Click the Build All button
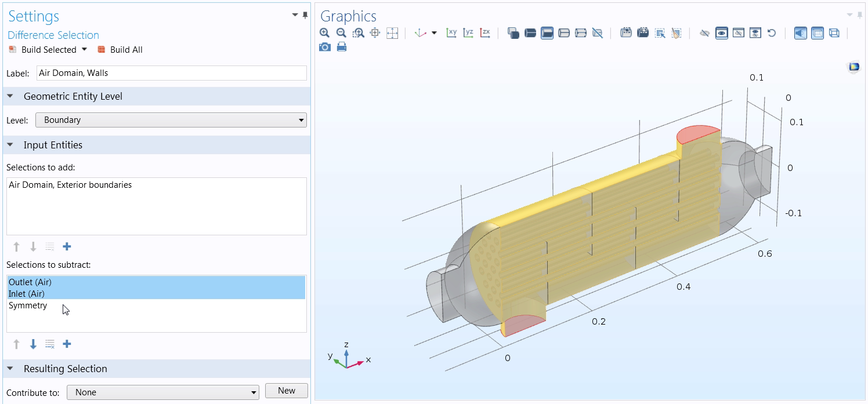The height and width of the screenshot is (404, 868). (x=120, y=50)
